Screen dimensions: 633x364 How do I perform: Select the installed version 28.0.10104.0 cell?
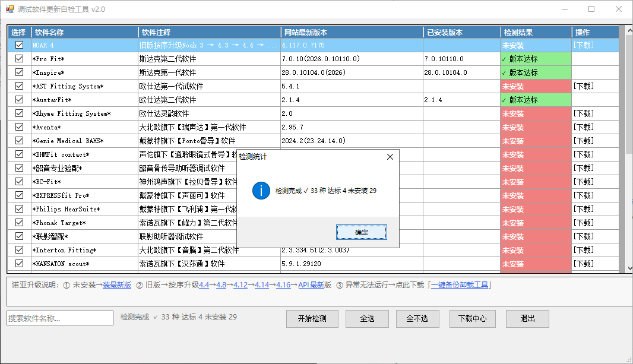tap(462, 72)
